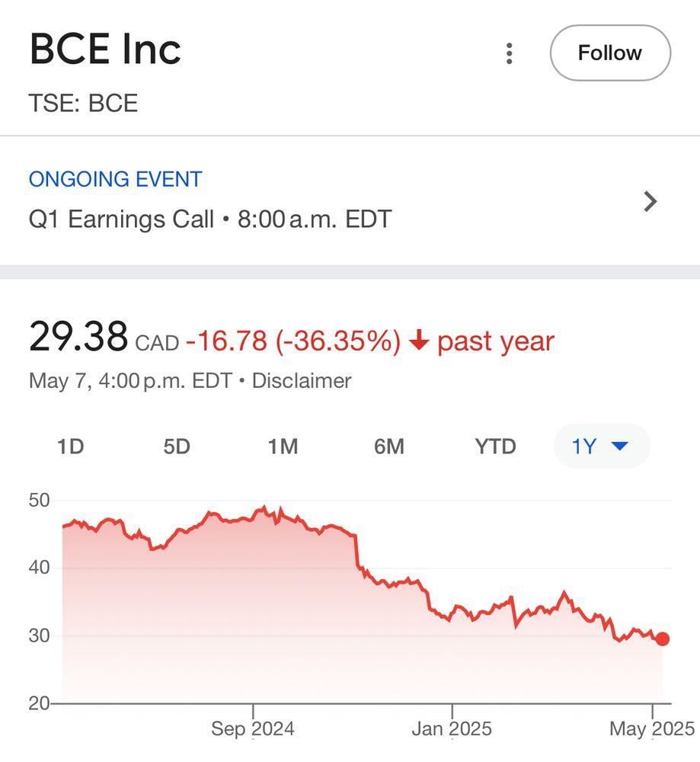Switch chart to 1M range
Image resolution: width=700 pixels, height=762 pixels.
coord(283,446)
